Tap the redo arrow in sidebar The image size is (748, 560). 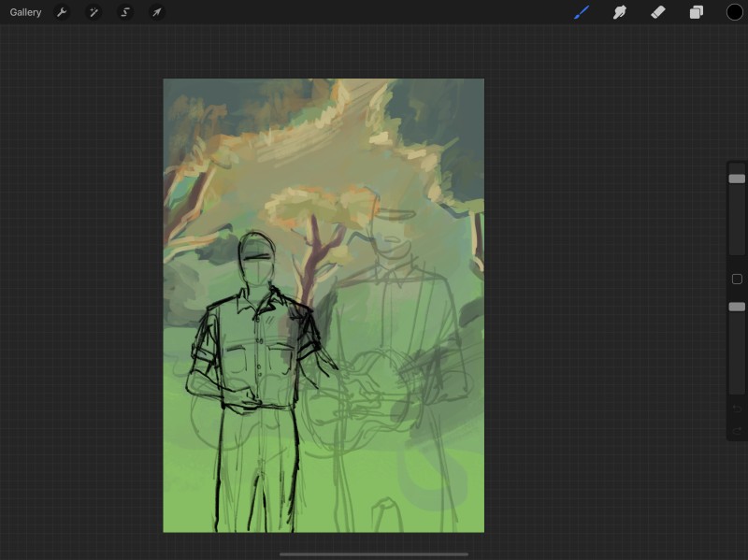[737, 431]
